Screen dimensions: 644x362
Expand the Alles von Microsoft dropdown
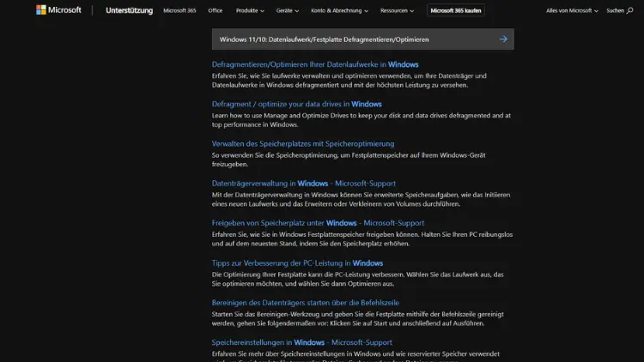[572, 10]
